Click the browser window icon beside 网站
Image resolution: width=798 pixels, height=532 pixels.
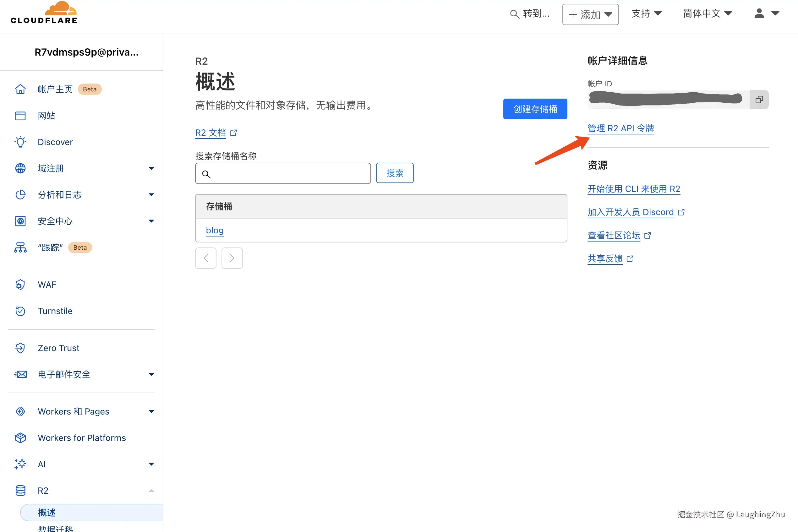[x=20, y=116]
